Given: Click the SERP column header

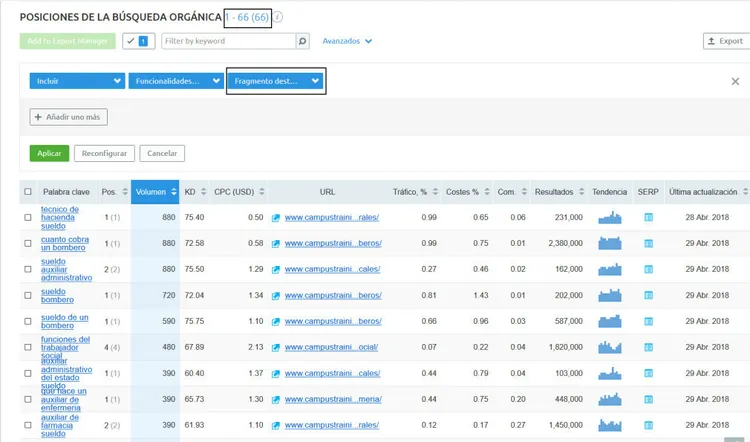Looking at the screenshot, I should [x=648, y=192].
